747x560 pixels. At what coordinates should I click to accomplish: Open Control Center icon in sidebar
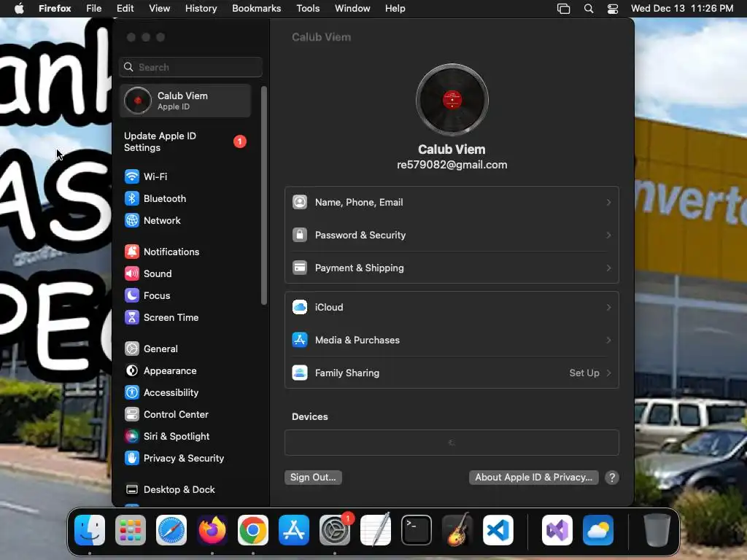click(132, 415)
